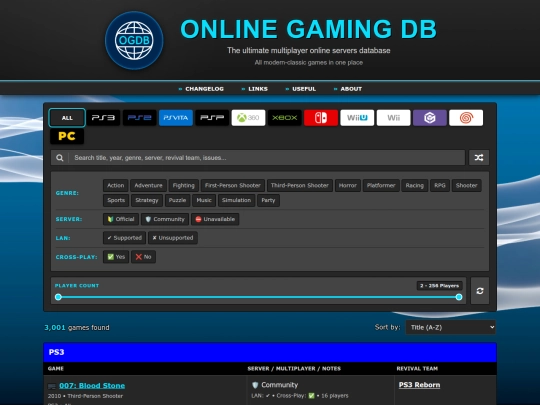Viewport: 540px width, 405px height.
Task: Open the 007: Blood Stone game link
Action: point(92,385)
